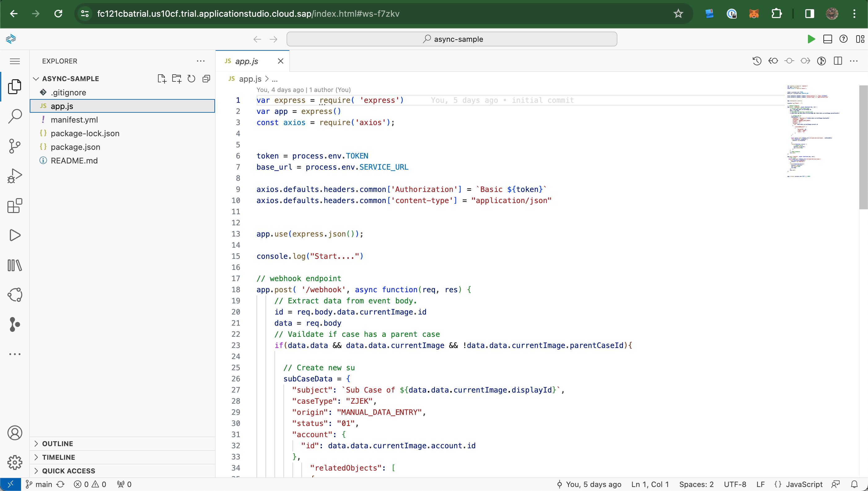Go to line via 'Ln 1, Col 1'

[x=650, y=484]
